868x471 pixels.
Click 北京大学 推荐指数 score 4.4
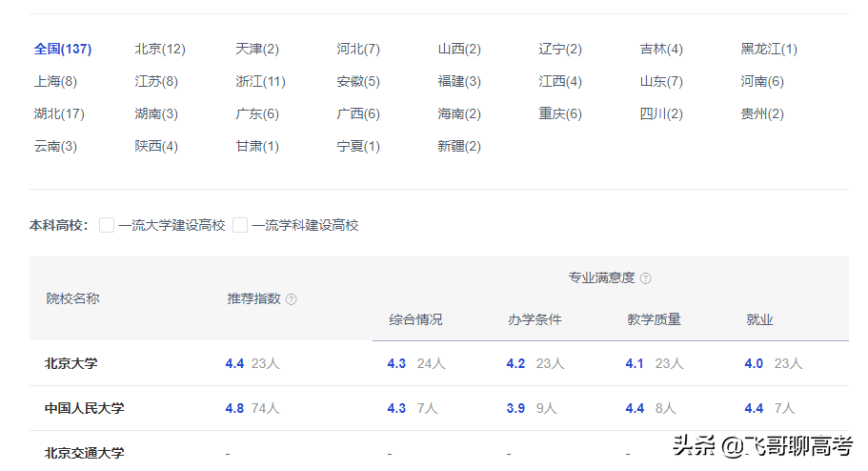pyautogui.click(x=234, y=363)
